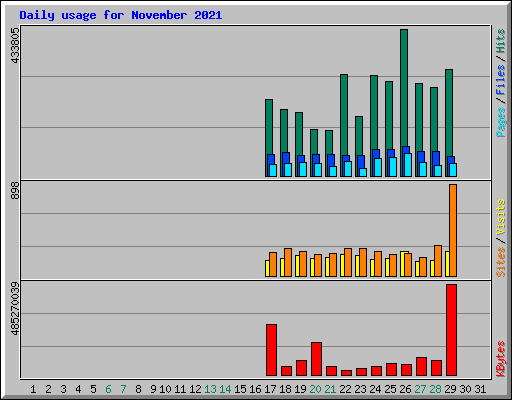Click the Pages legend label

click(500, 122)
